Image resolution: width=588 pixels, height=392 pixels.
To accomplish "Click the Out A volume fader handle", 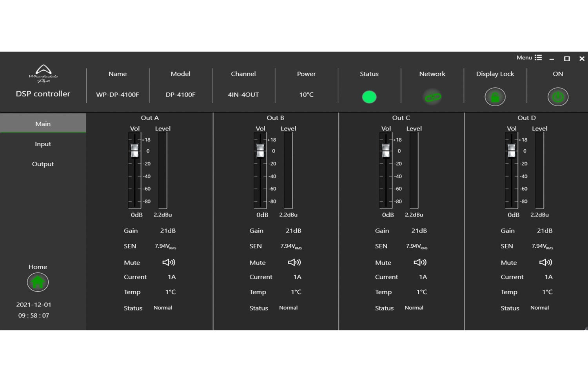I will pyautogui.click(x=134, y=151).
